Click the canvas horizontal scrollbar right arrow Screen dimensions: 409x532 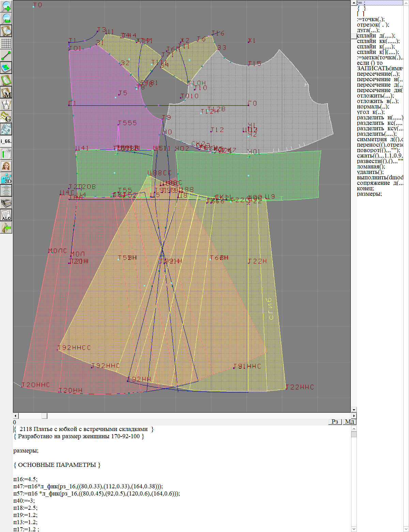[x=354, y=416]
